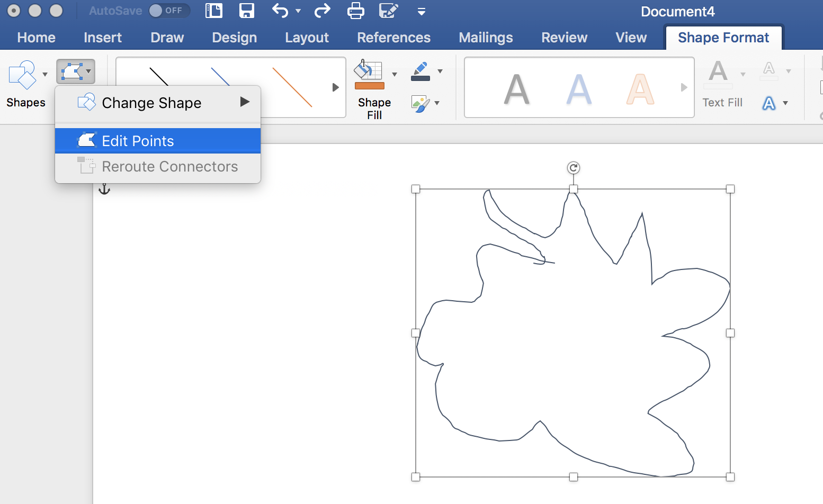
Task: Click the Undo arrow icon
Action: (281, 11)
